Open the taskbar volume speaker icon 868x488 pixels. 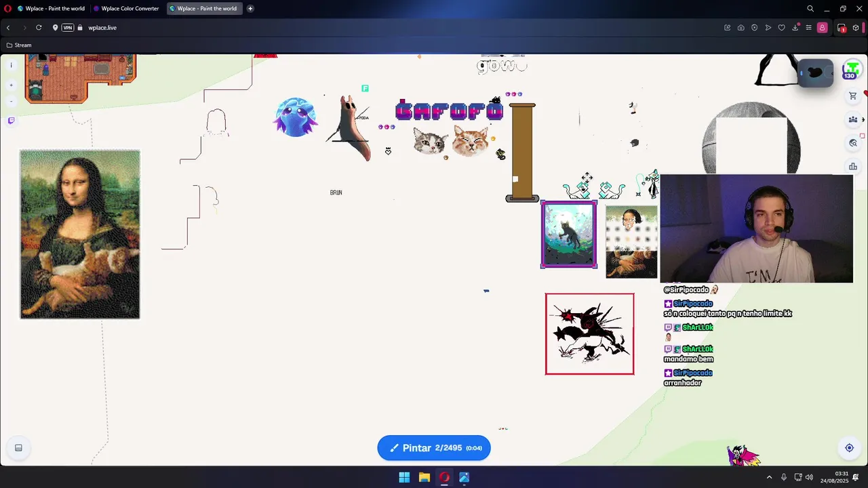click(x=809, y=477)
